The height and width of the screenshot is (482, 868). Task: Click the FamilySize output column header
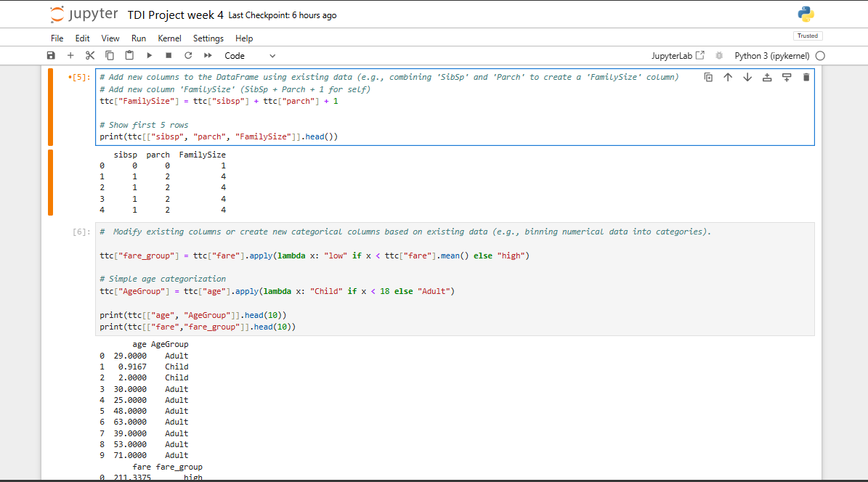click(202, 155)
